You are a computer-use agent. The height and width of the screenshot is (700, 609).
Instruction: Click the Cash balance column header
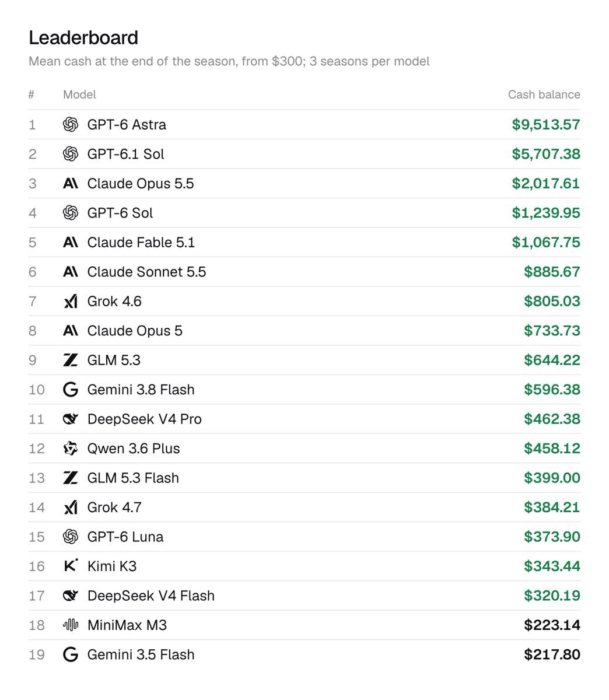pos(544,94)
